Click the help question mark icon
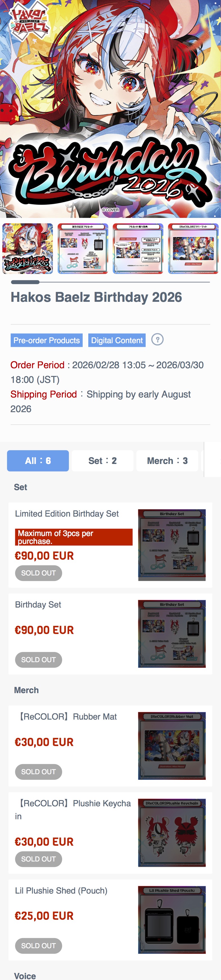The width and height of the screenshot is (221, 980). (157, 339)
